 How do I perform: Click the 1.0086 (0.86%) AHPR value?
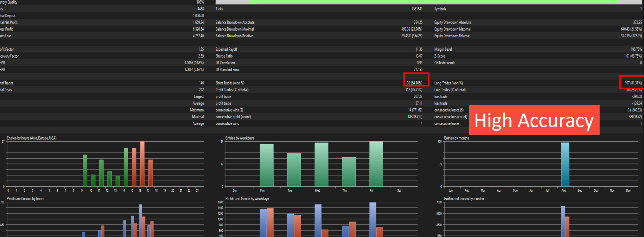coord(194,63)
